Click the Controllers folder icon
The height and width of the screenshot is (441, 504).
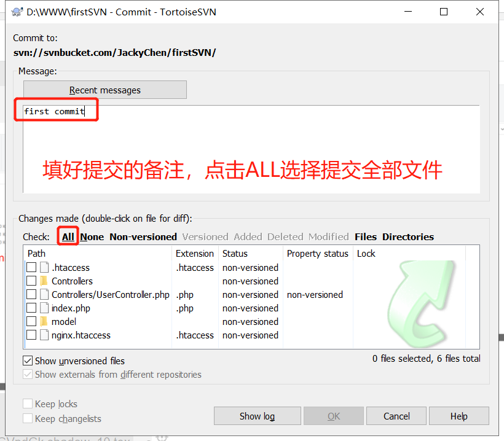tap(44, 281)
